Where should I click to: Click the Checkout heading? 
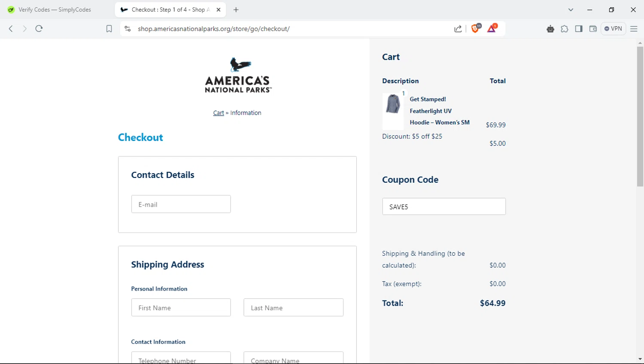140,138
